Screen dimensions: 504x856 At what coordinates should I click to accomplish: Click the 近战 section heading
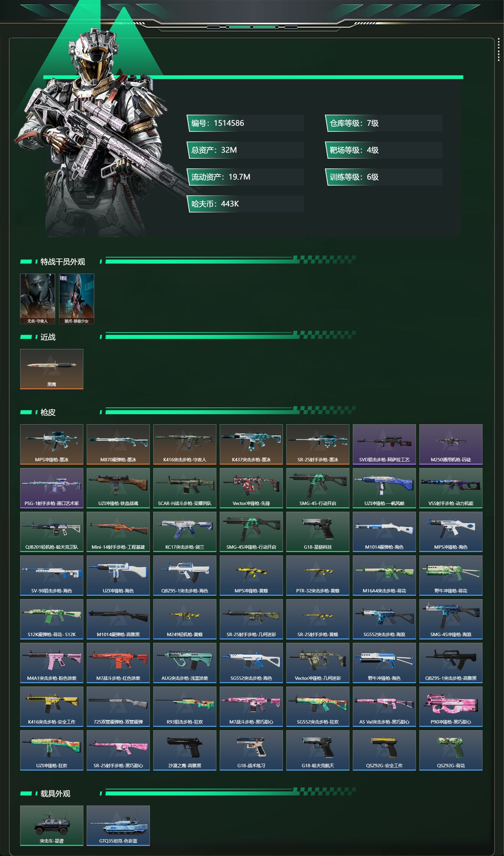tap(48, 337)
